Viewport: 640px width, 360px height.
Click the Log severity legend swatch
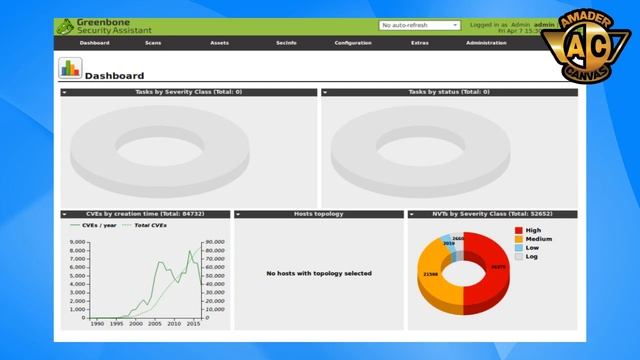518,257
